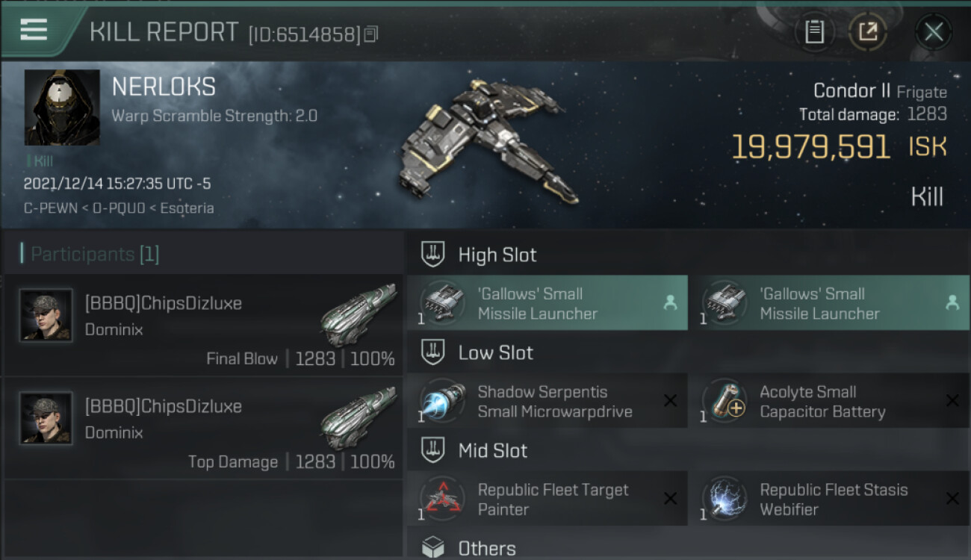Viewport: 971px width, 560px height.
Task: Close the kill report window
Action: [934, 32]
